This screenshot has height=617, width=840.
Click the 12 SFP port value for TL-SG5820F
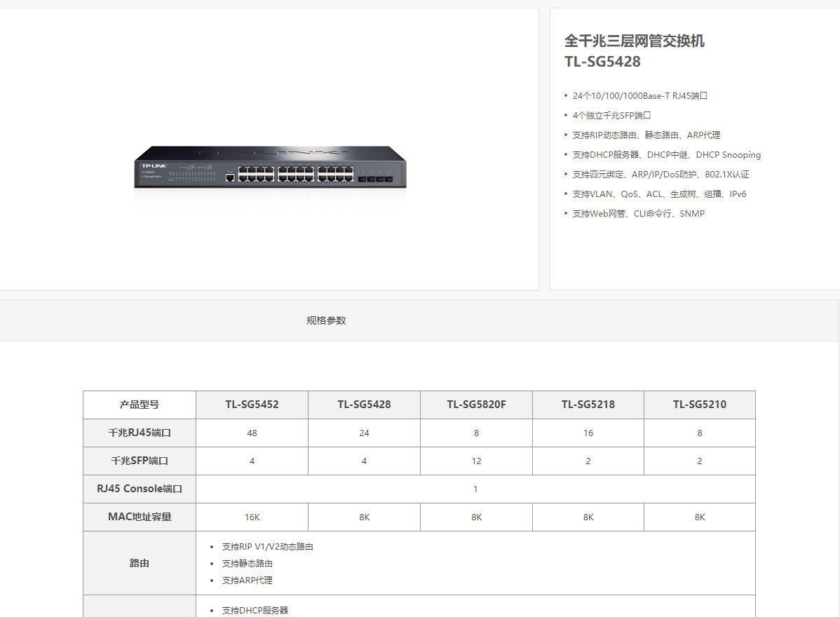point(476,461)
